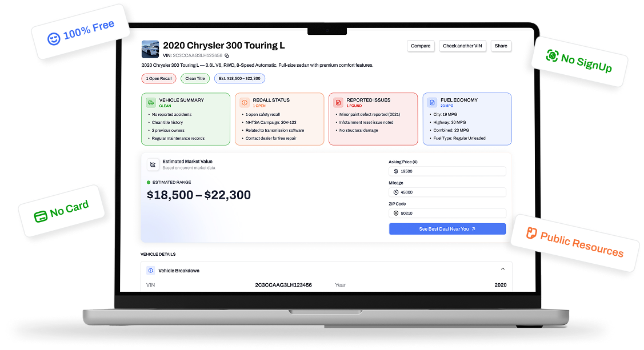Click the Vehicle Breakdown info icon
Viewport: 644px width, 350px height.
[x=151, y=271]
